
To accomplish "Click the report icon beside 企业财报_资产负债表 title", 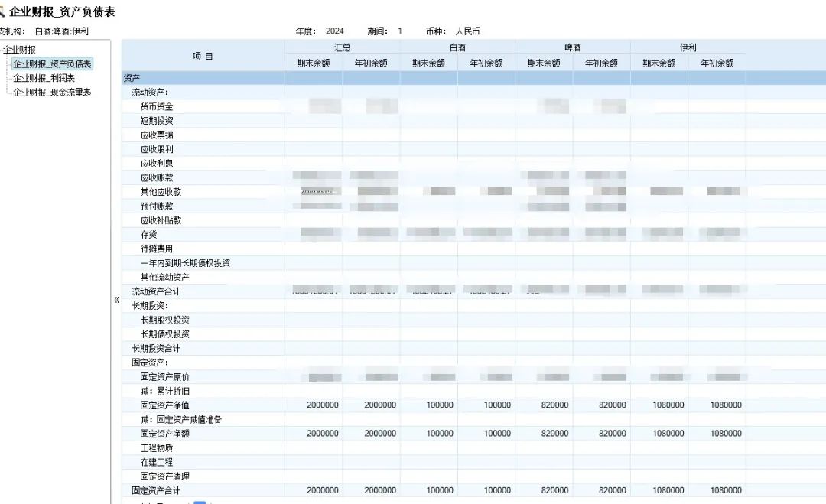I will tap(2, 12).
